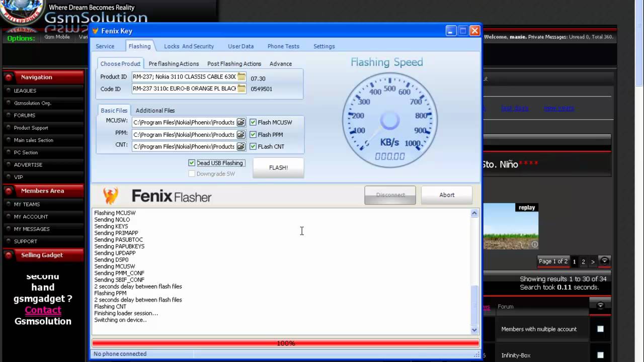Open the Advance tab
Image resolution: width=644 pixels, height=362 pixels.
tap(281, 64)
